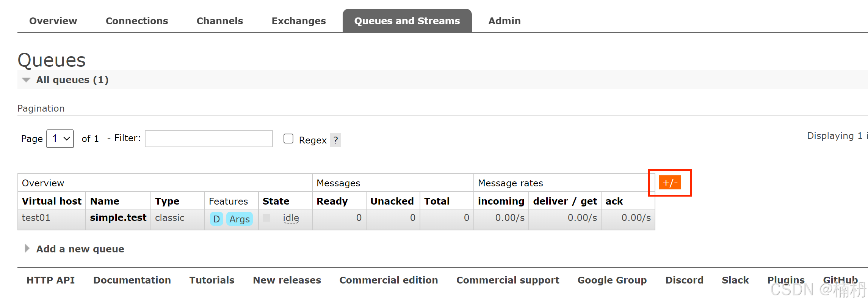Open the simple.test queue

pyautogui.click(x=118, y=217)
